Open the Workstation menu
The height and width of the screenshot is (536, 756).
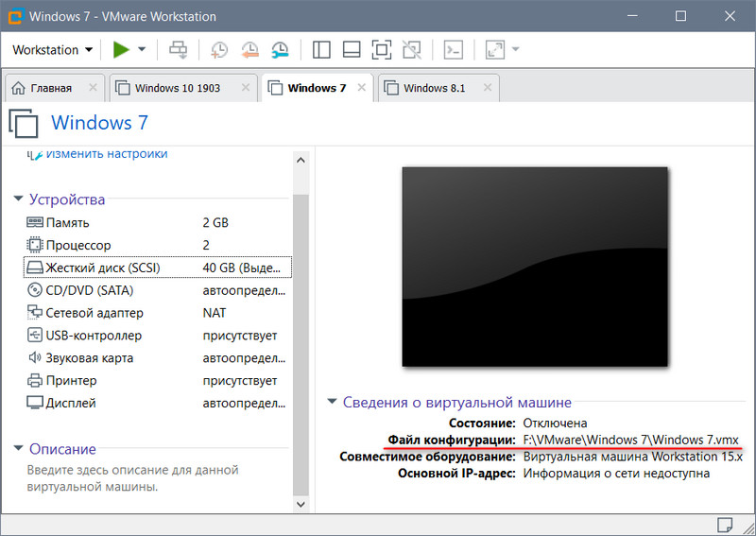52,50
